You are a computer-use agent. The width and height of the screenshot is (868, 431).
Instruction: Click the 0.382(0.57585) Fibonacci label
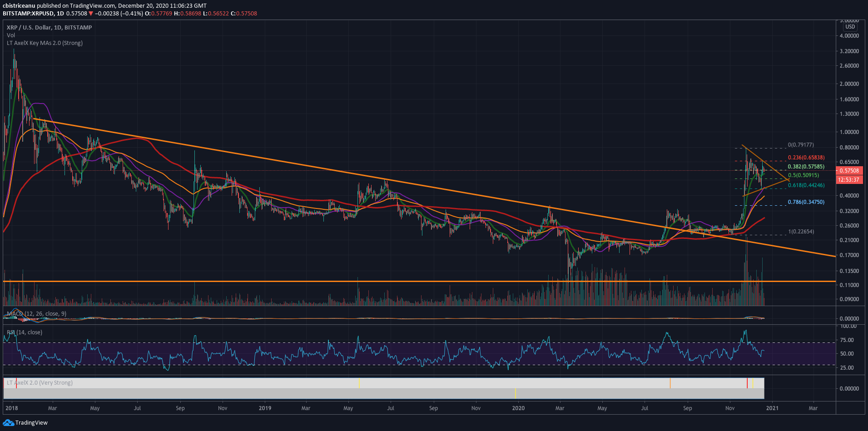coord(806,167)
